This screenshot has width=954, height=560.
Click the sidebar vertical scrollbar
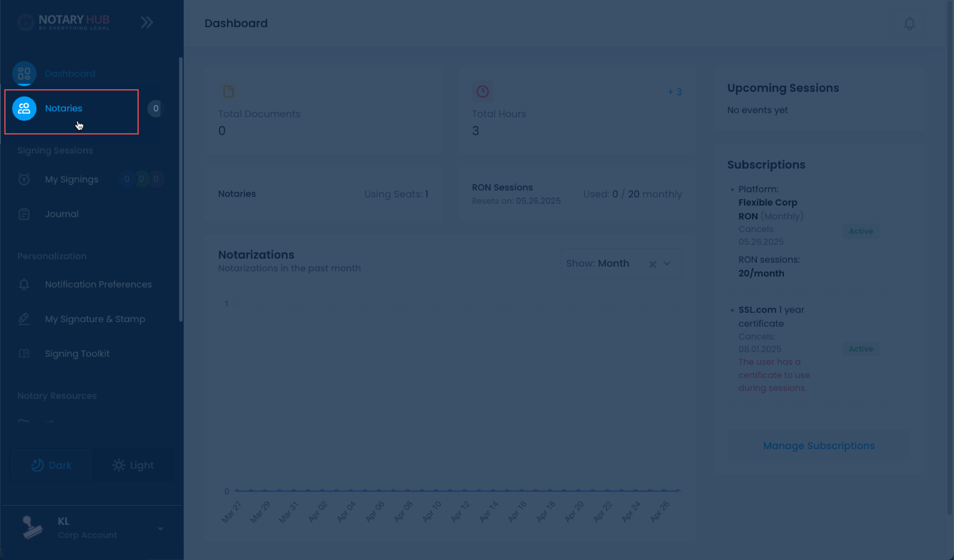[x=181, y=189]
